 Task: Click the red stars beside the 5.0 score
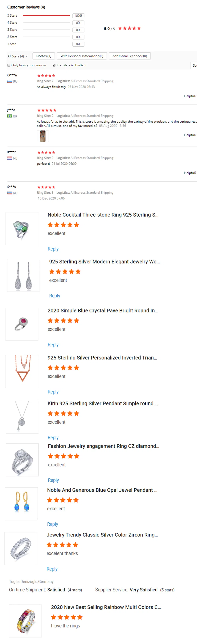129,28
